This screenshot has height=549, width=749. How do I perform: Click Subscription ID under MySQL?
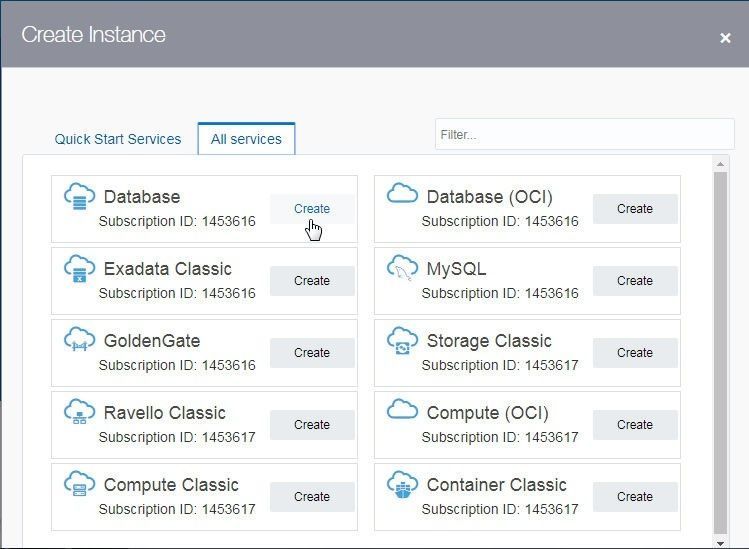500,293
